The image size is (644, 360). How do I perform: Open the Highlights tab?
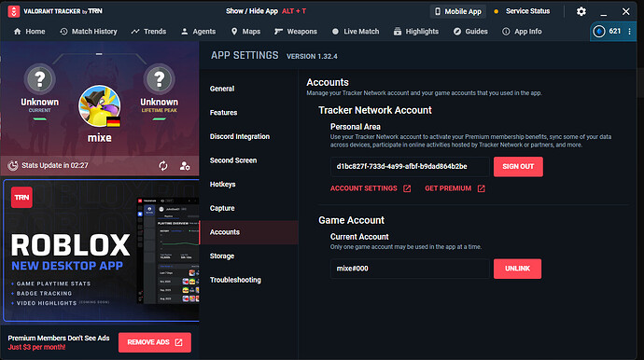416,31
